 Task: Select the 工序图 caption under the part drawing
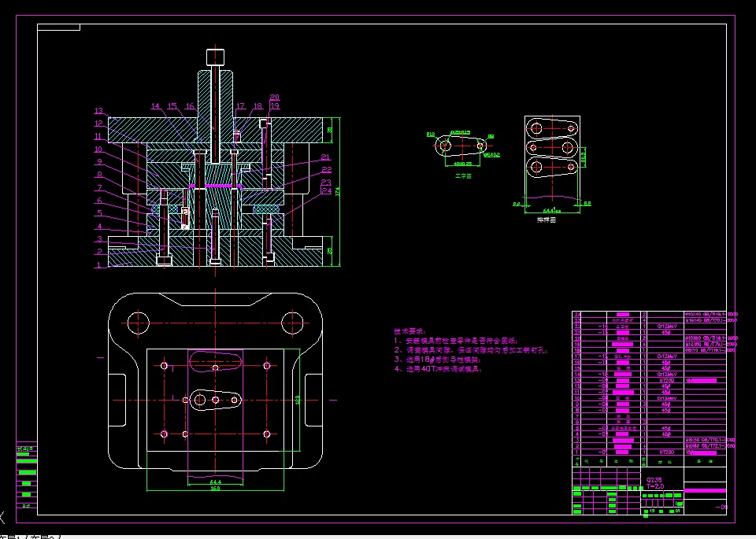click(x=463, y=176)
